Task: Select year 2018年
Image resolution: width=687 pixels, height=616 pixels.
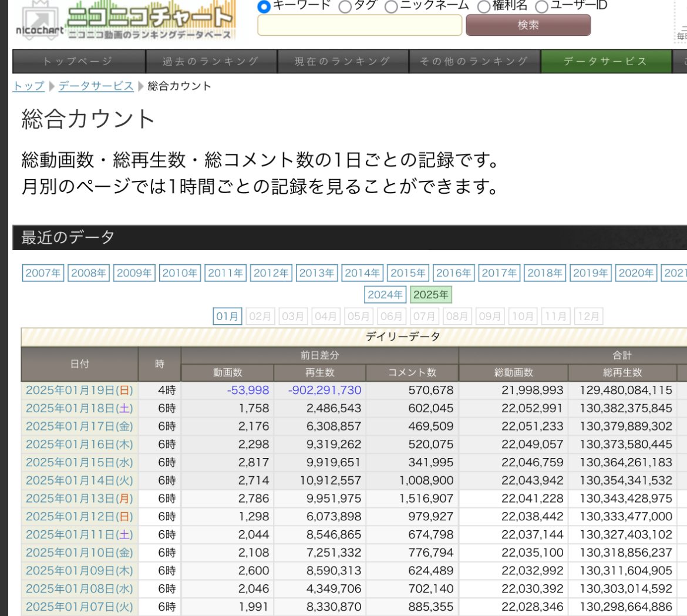Action: click(x=545, y=273)
